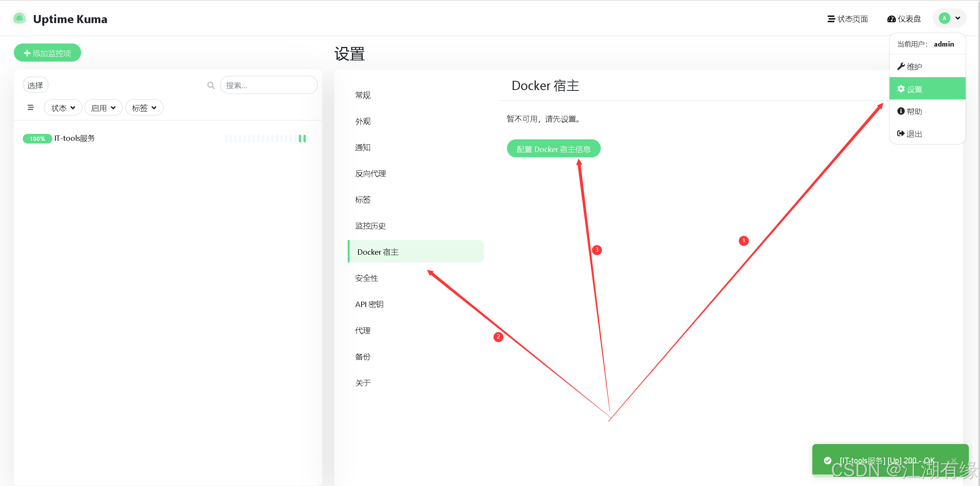This screenshot has width=980, height=486.
Task: Click the list menu icon beside 状态 filter
Action: 31,107
